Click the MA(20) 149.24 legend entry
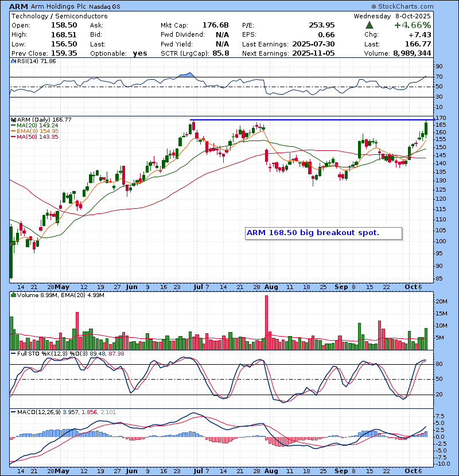Screen dimensions: 459x476 coord(34,126)
